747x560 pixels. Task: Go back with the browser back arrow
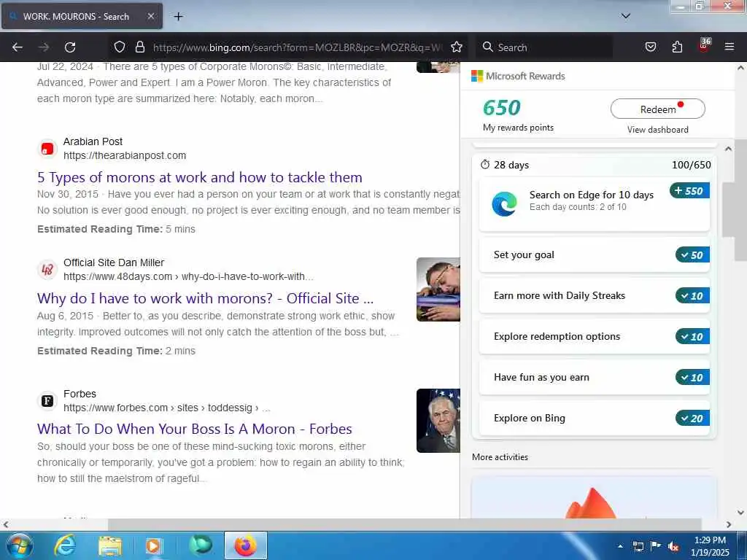coord(18,47)
